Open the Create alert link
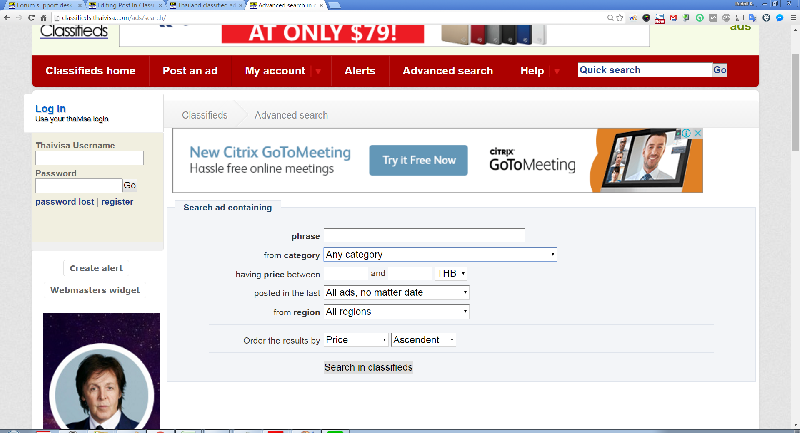Viewport: 800px width, 433px height. (96, 268)
